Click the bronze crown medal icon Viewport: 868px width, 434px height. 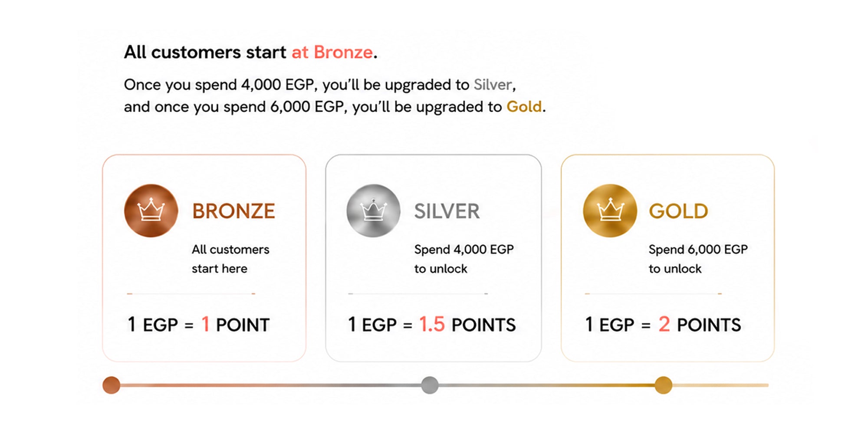151,210
